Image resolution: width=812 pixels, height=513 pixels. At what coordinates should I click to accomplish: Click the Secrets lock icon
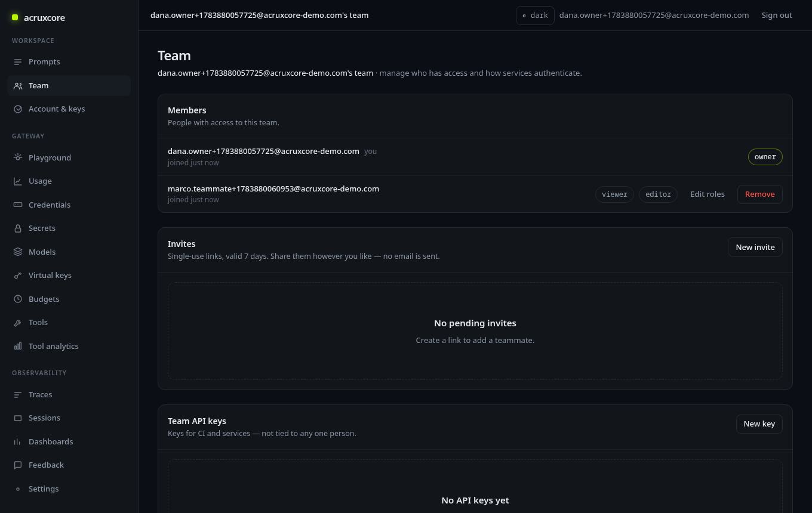(18, 228)
